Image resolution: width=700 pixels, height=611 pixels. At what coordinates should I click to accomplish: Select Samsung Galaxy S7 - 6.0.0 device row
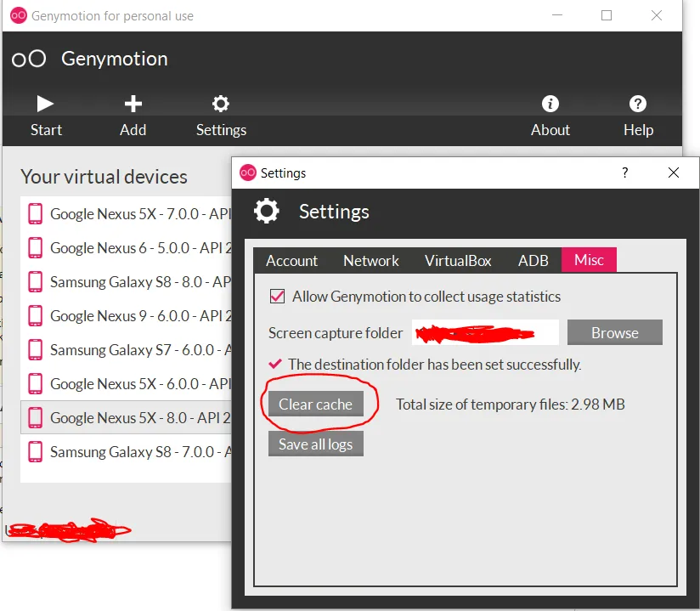click(127, 350)
